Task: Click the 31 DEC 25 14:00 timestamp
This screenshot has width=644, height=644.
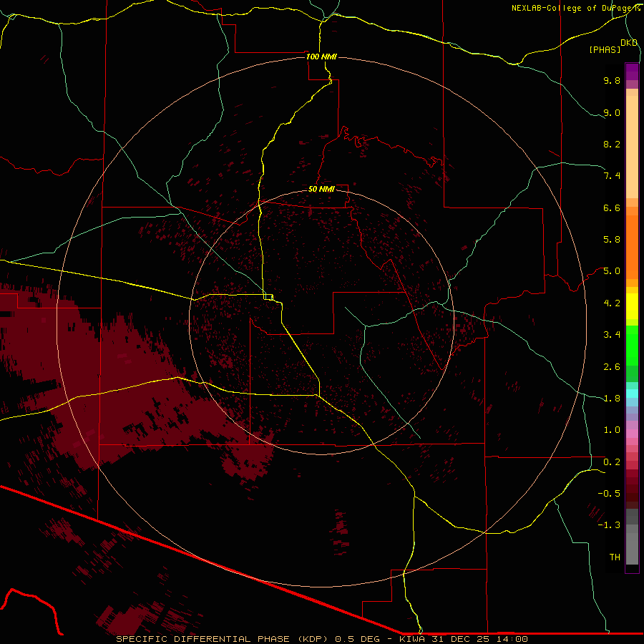Action: click(479, 639)
